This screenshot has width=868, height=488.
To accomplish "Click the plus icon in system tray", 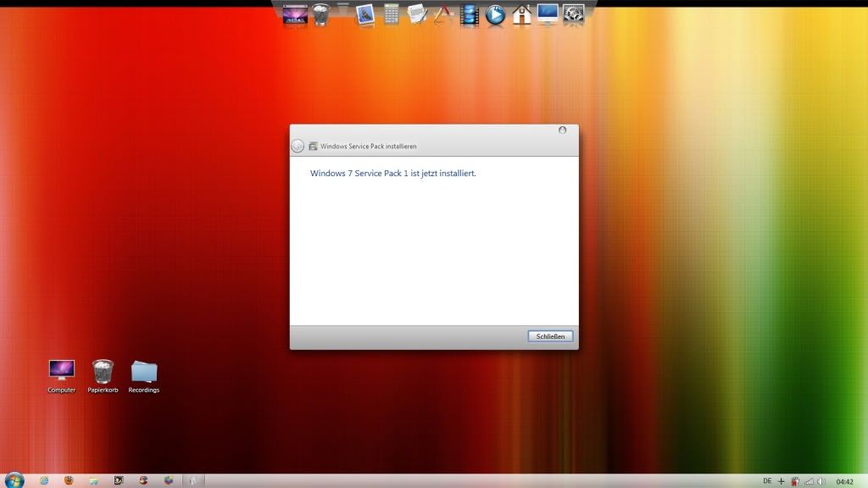I will pyautogui.click(x=781, y=481).
